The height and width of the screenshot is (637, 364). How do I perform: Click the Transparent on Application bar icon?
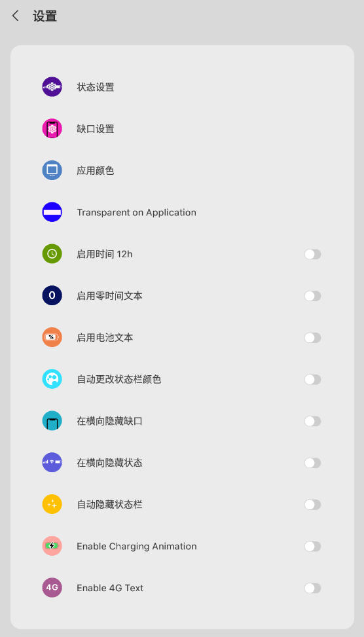click(52, 212)
